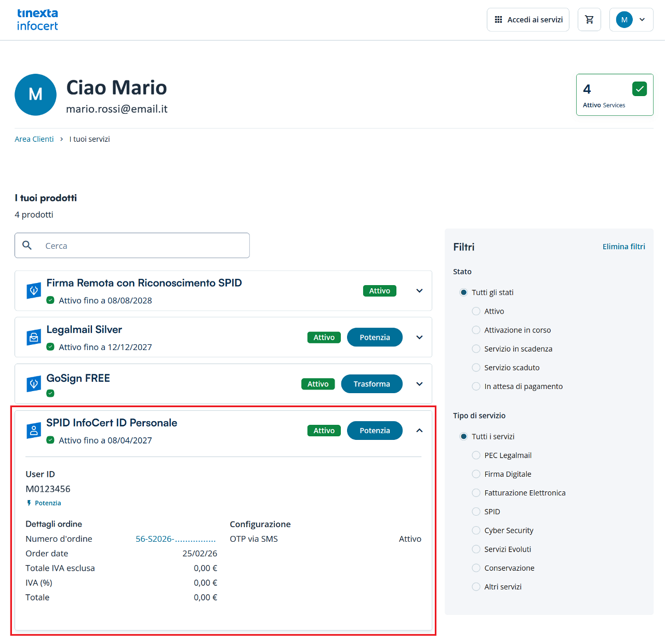Click the Cerca search field
Image resolution: width=665 pixels, height=644 pixels.
pyautogui.click(x=140, y=246)
